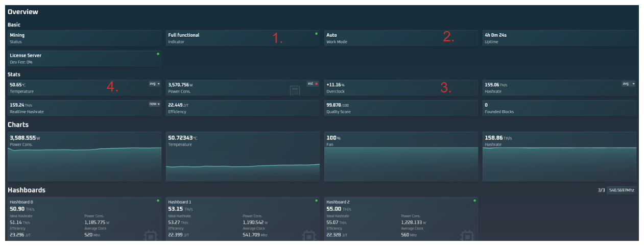Click the chip icon on Hashboard 0 card
644x246 pixels.
(x=151, y=236)
